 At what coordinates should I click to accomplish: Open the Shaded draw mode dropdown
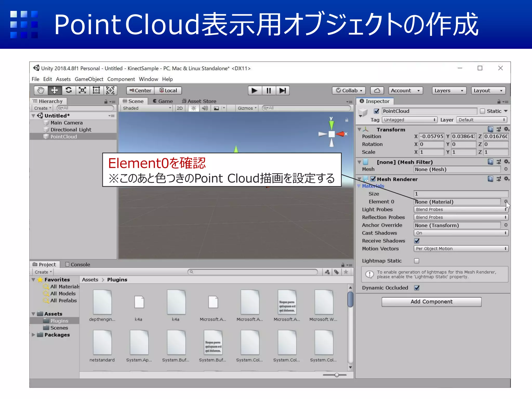147,108
